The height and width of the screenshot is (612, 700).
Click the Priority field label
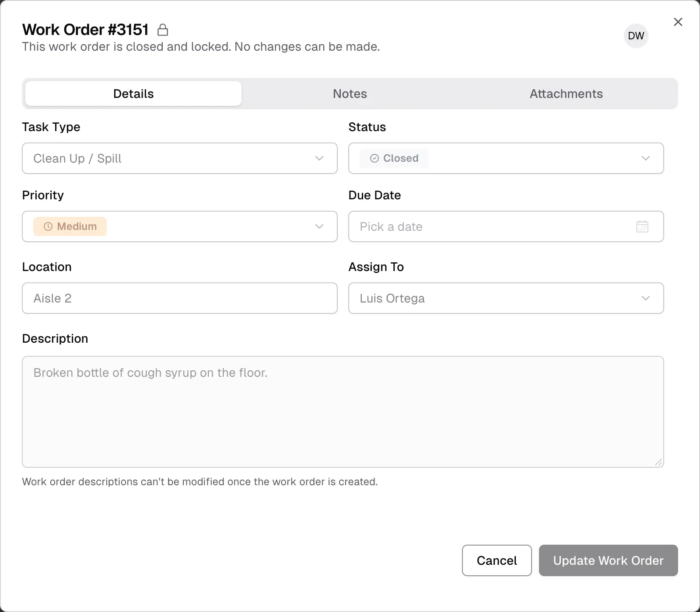click(x=43, y=195)
